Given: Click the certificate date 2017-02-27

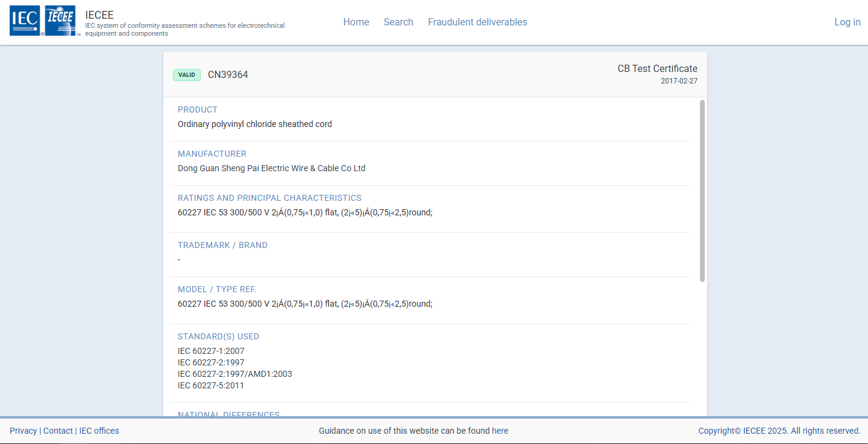Looking at the screenshot, I should pyautogui.click(x=679, y=81).
